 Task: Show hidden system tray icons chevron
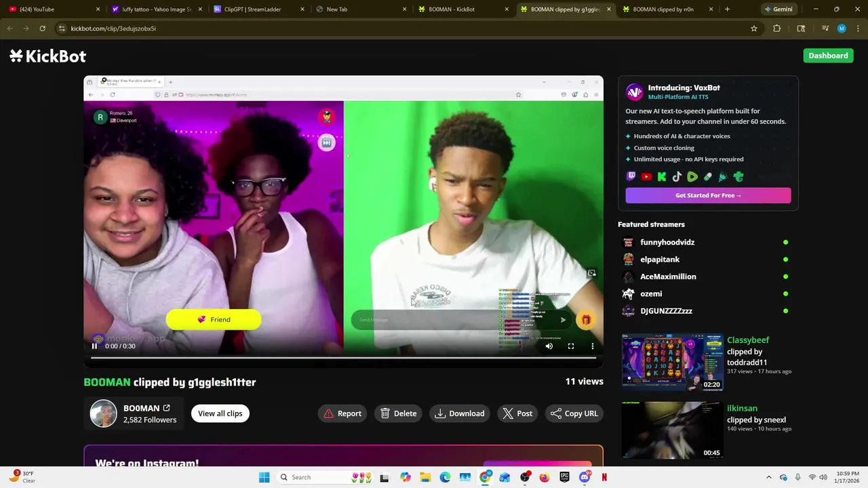[x=768, y=477]
